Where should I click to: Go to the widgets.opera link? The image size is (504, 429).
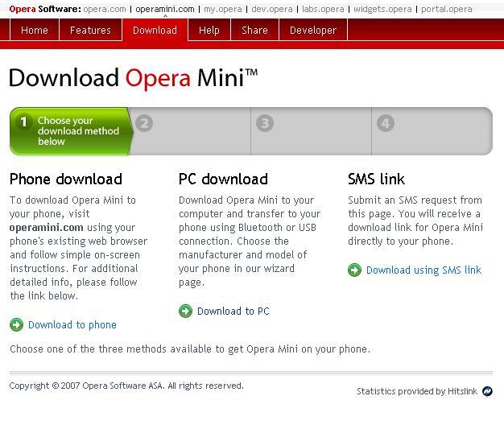click(382, 9)
